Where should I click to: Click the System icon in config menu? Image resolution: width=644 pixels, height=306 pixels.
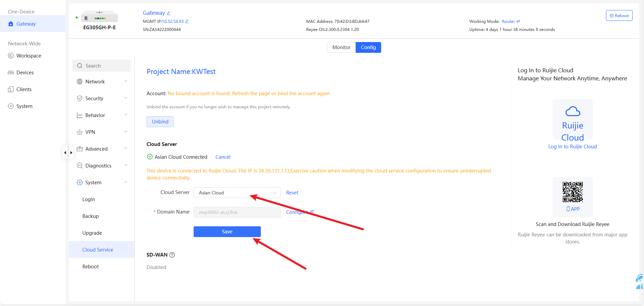(x=80, y=182)
